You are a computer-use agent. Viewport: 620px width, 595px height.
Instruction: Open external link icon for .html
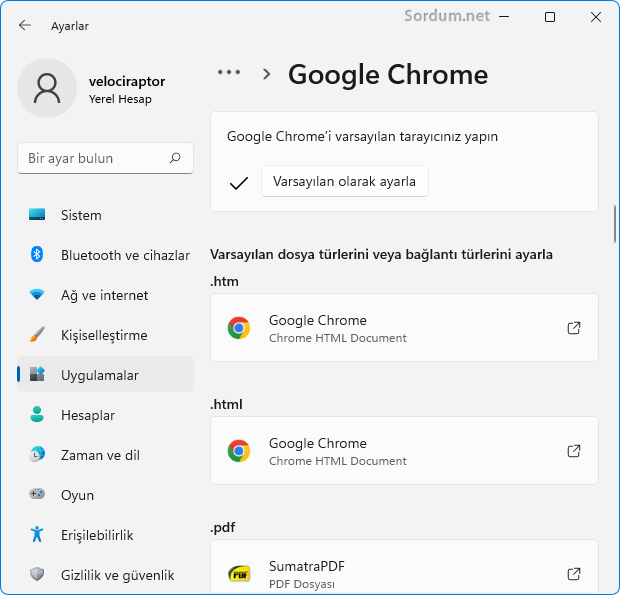click(x=574, y=451)
